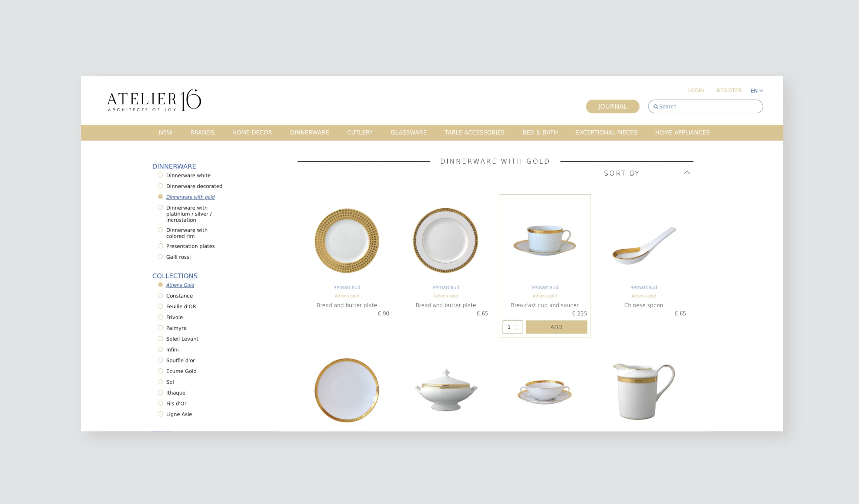The image size is (859, 504).
Task: Click the LOGIN text link
Action: [696, 90]
